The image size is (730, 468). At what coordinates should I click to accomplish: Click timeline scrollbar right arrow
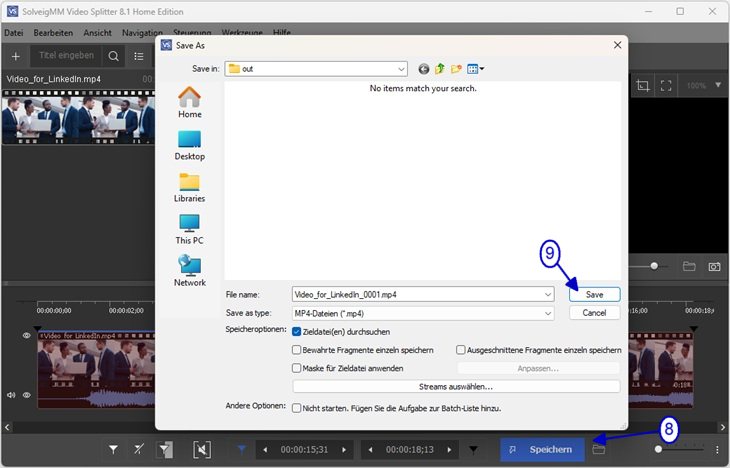pos(723,427)
